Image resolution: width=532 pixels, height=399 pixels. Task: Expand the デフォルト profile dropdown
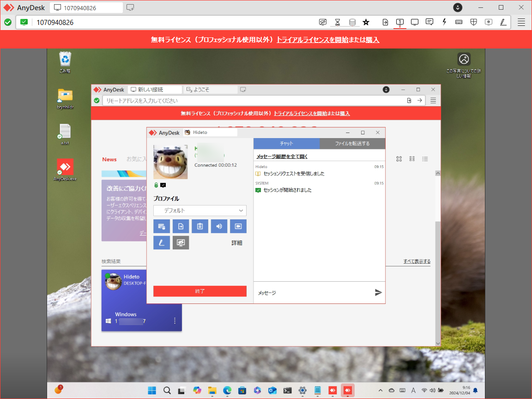[x=200, y=211]
